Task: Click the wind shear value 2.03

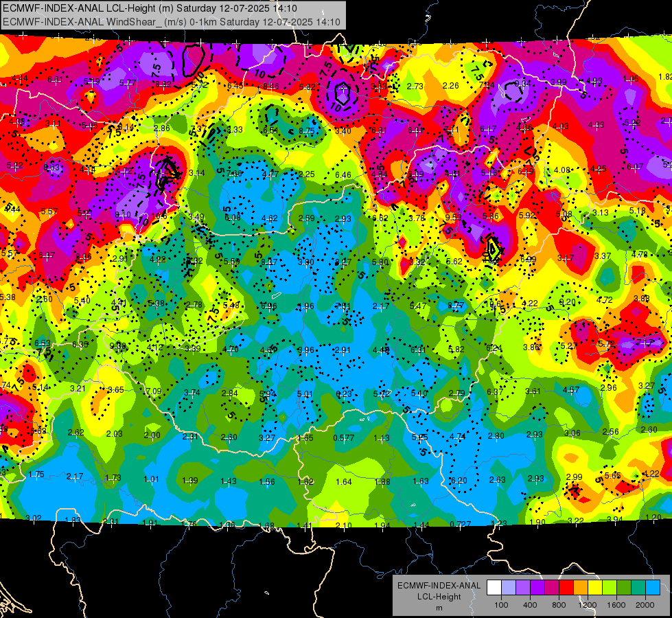Action: [115, 433]
